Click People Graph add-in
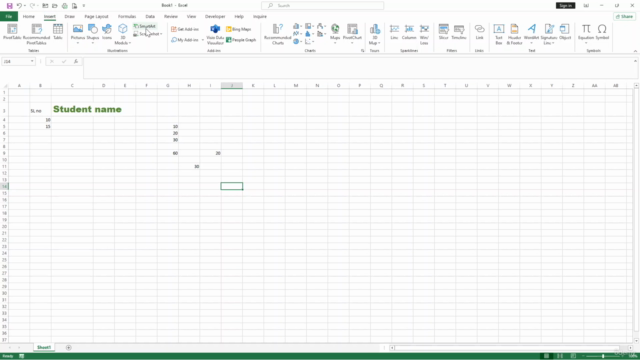 coord(241,40)
